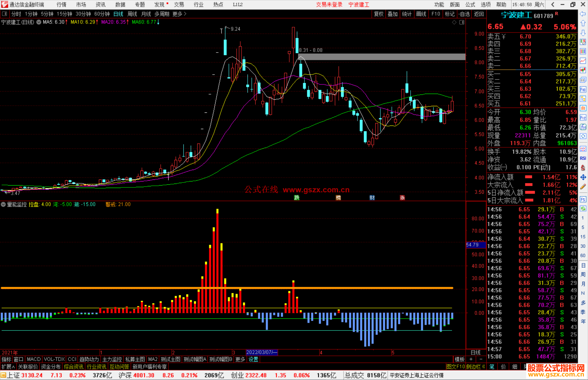
Task: Select the MACD indicator tab
Action: click(34, 360)
